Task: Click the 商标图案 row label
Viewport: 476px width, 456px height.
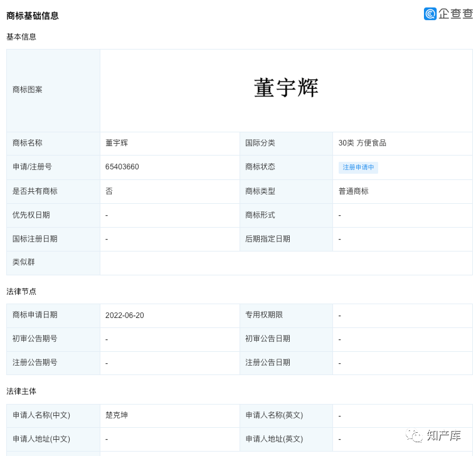Action: click(x=28, y=90)
